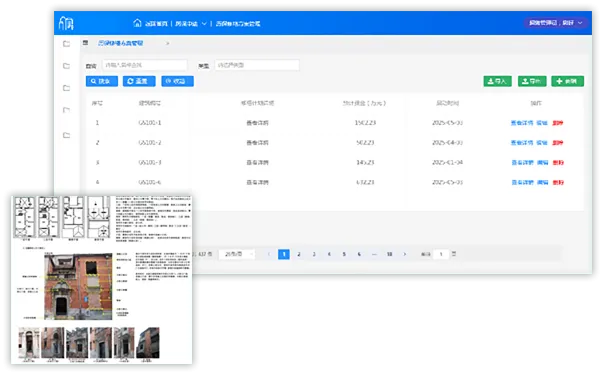Click the right chevron after the breadcrumb tab

point(168,44)
